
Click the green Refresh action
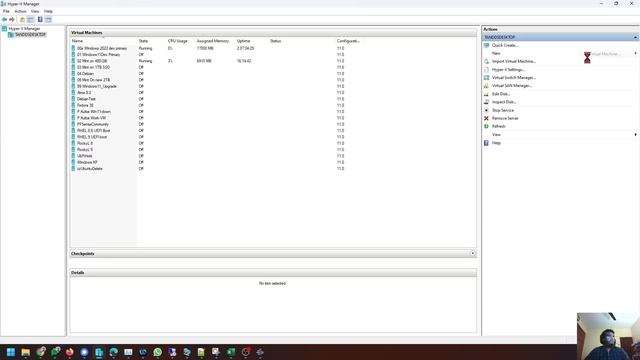click(498, 127)
